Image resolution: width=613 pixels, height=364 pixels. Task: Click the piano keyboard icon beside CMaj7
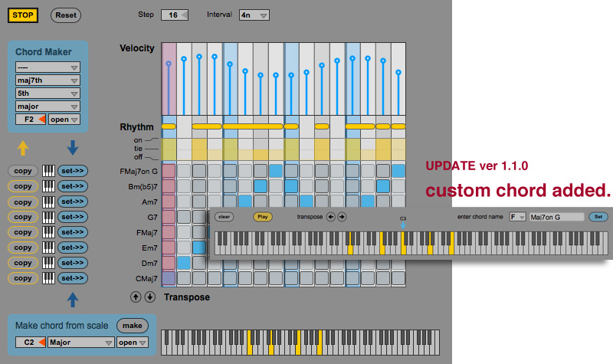tap(48, 278)
